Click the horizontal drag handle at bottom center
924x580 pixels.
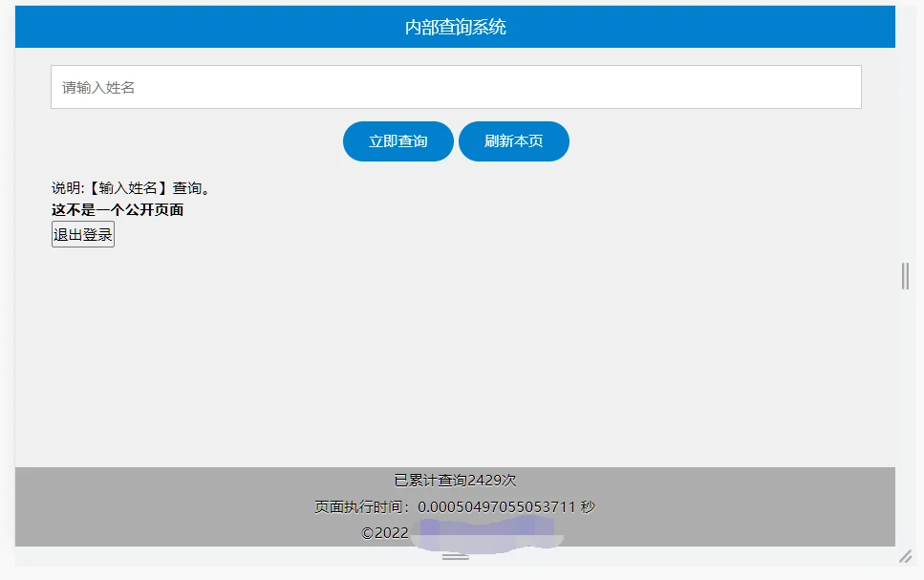456,556
